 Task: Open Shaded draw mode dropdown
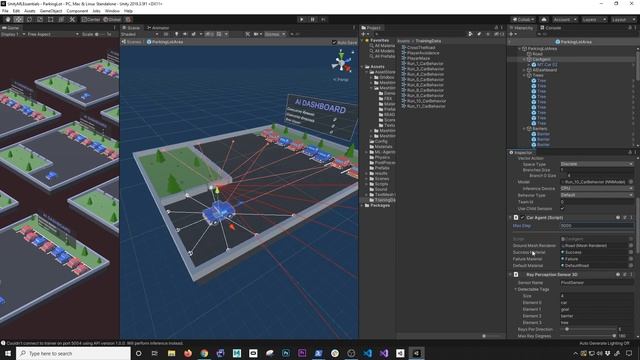[x=140, y=34]
